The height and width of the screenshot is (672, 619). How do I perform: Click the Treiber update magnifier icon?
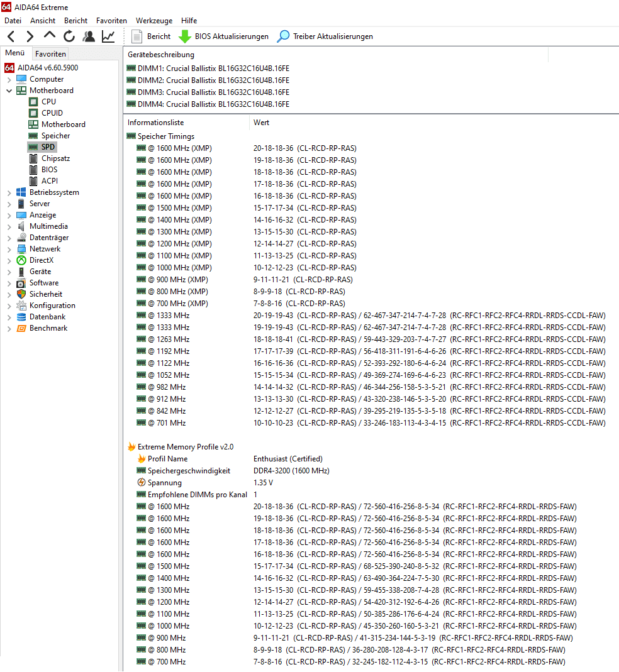(283, 36)
